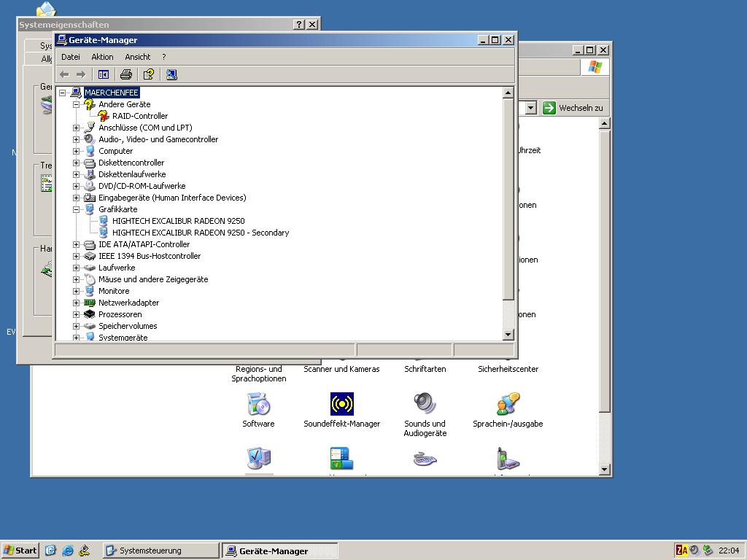747x560 pixels.
Task: Open the Ansicht menu
Action: click(138, 57)
